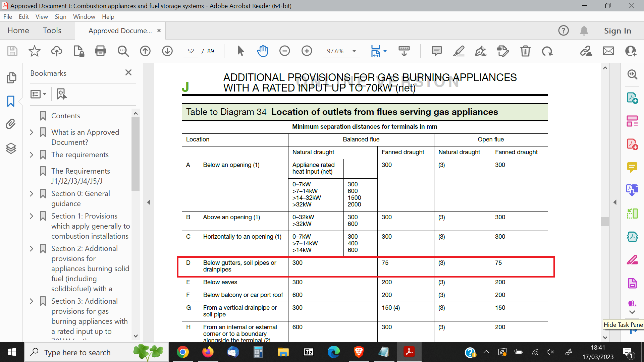This screenshot has width=644, height=362.
Task: Toggle the Page Thumbnails panel
Action: click(x=11, y=77)
